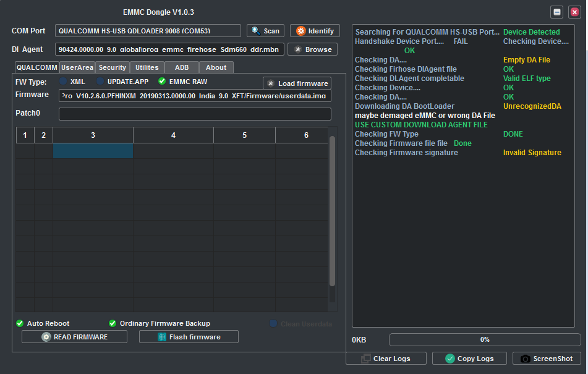The width and height of the screenshot is (588, 374).
Task: Click the partition table vertical scrollbar
Action: click(x=332, y=211)
